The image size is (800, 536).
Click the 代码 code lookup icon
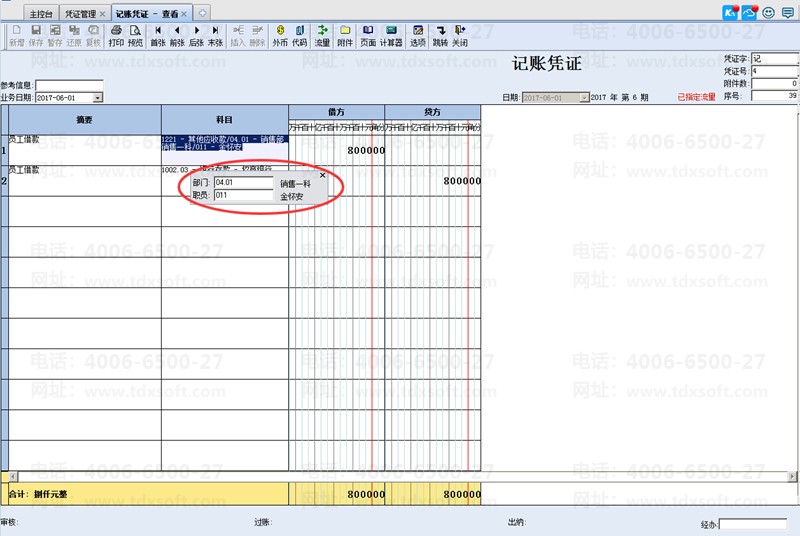pos(299,36)
